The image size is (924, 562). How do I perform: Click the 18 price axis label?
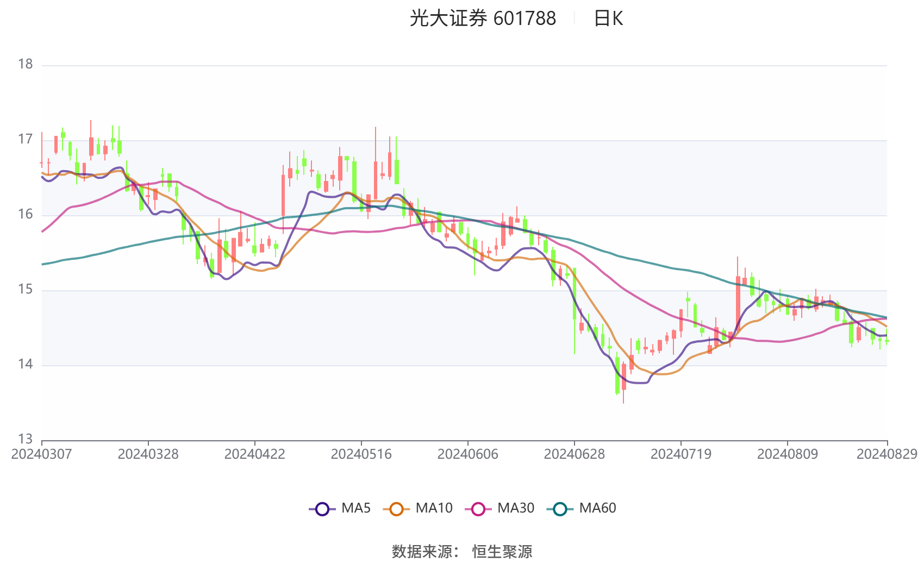tap(25, 64)
